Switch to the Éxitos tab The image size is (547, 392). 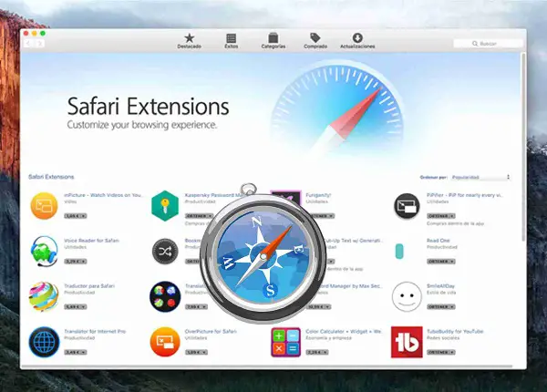tap(231, 41)
